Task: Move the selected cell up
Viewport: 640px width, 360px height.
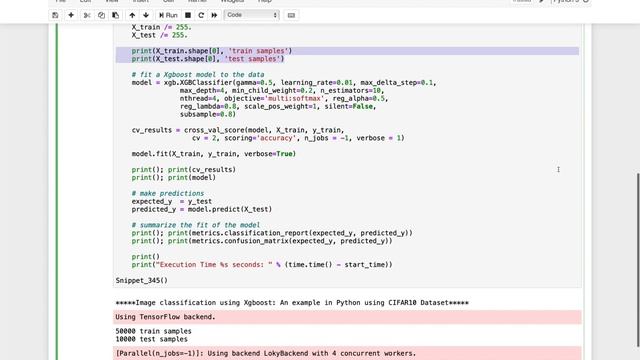Action: (x=132, y=15)
